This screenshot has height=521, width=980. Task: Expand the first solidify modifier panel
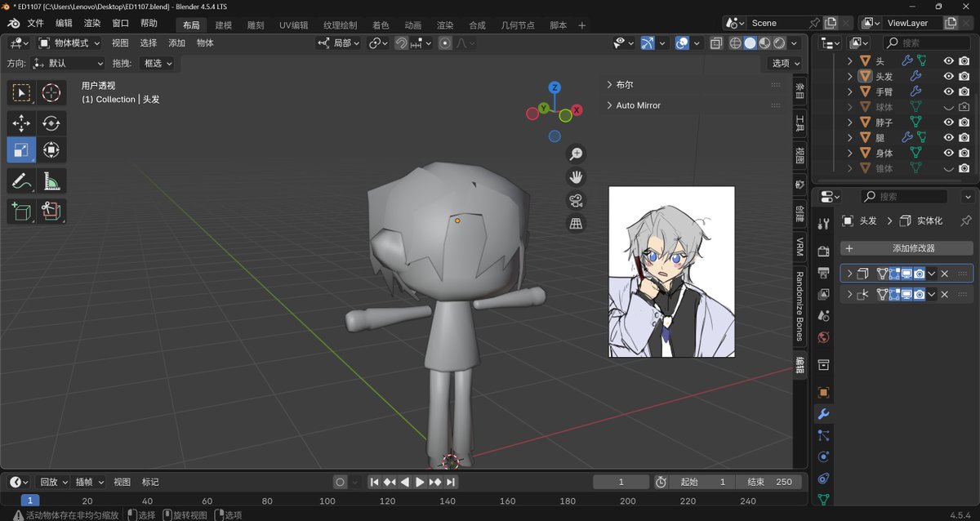[x=849, y=274]
